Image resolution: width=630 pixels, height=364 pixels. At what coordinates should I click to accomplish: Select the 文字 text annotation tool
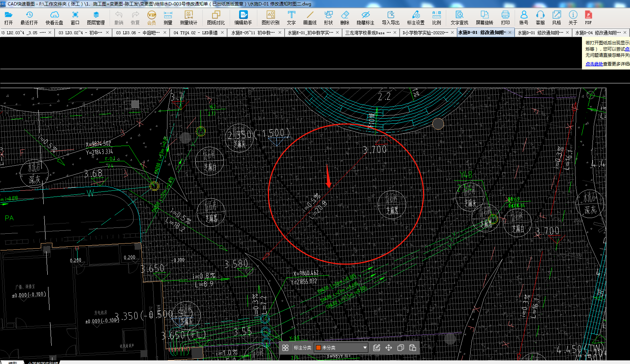click(291, 18)
